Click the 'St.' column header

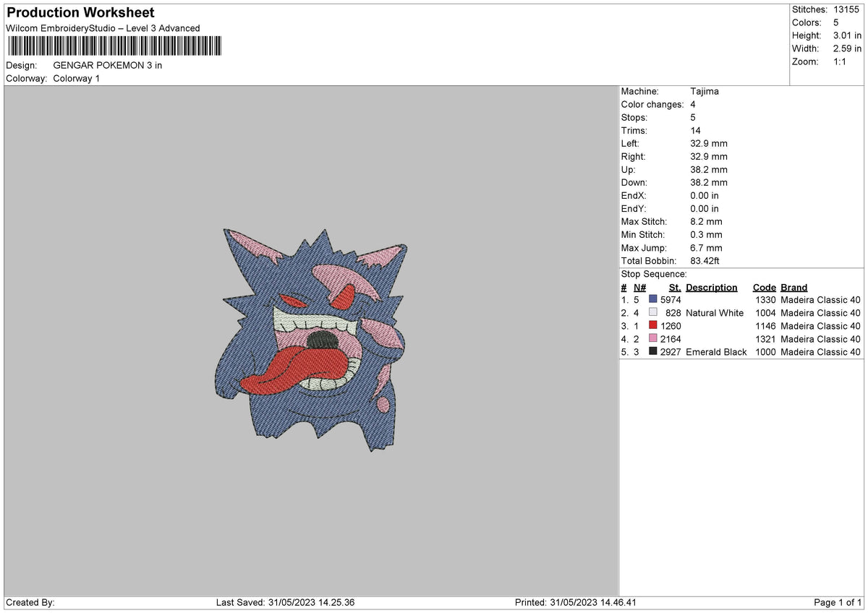pyautogui.click(x=675, y=287)
